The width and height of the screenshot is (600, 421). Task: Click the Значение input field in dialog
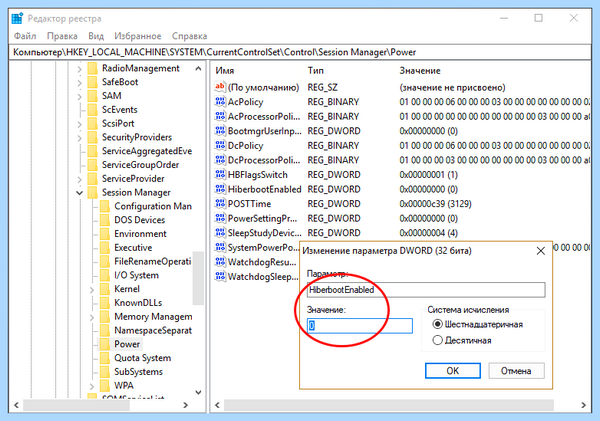tap(360, 326)
